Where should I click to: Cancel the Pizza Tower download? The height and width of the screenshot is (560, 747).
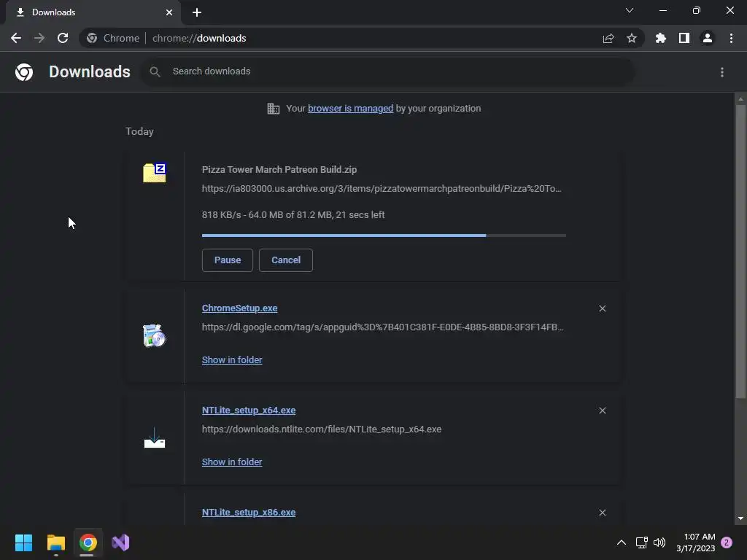[286, 260]
